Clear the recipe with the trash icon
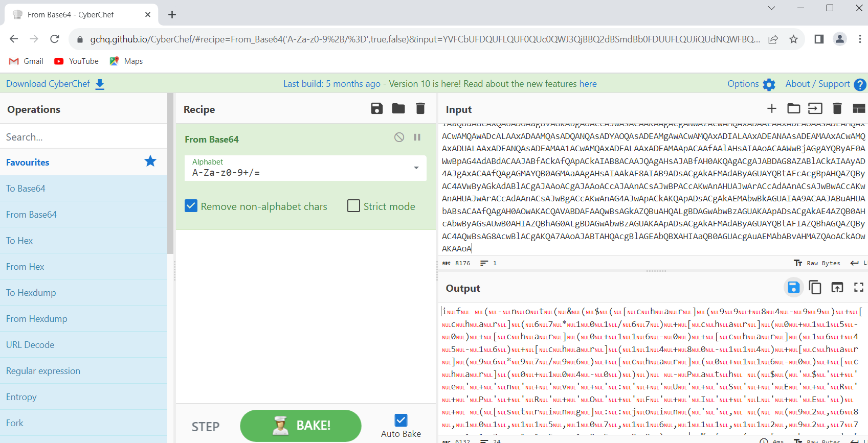This screenshot has width=868, height=443. pyautogui.click(x=420, y=108)
